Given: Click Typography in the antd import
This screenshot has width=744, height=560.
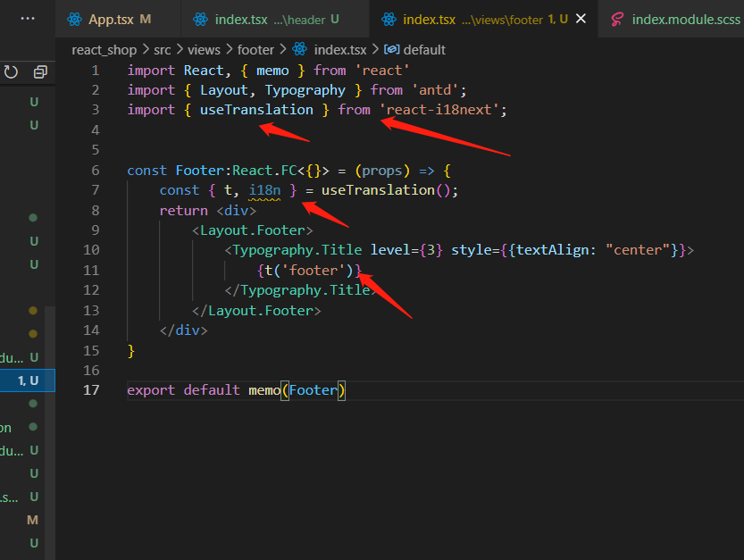Looking at the screenshot, I should click(x=305, y=90).
